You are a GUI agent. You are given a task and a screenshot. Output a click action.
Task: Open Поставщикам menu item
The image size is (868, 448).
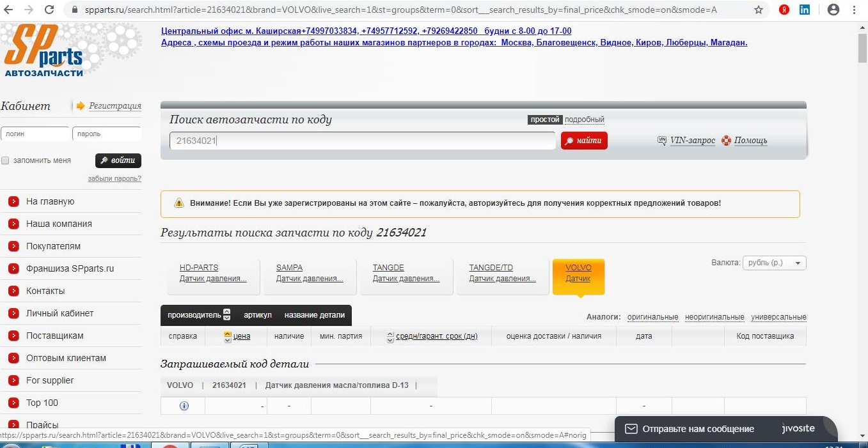click(x=54, y=336)
